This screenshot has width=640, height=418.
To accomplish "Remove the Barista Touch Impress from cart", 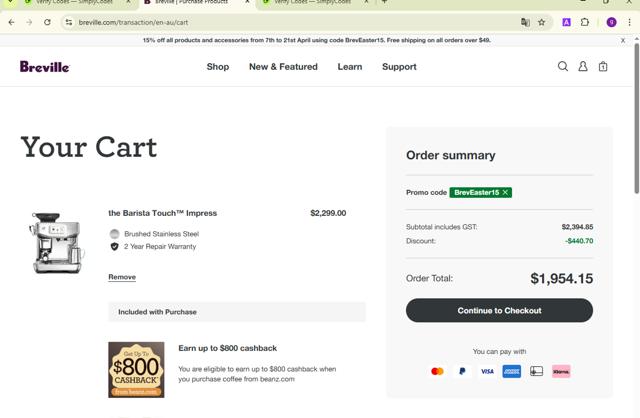I will tap(122, 277).
